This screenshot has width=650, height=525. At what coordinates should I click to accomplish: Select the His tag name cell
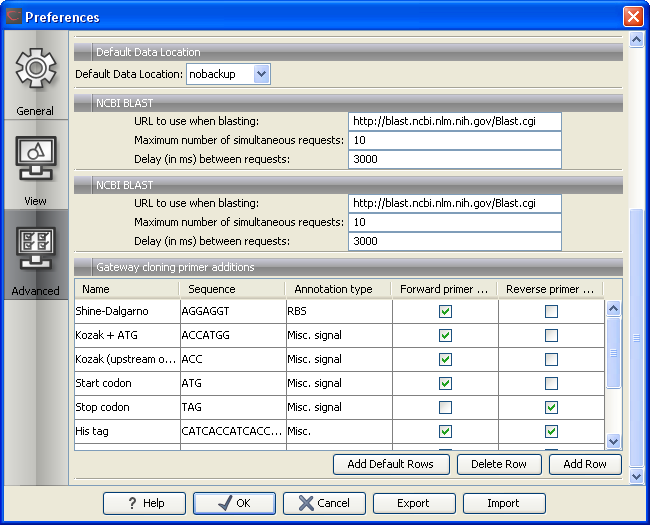[x=127, y=432]
